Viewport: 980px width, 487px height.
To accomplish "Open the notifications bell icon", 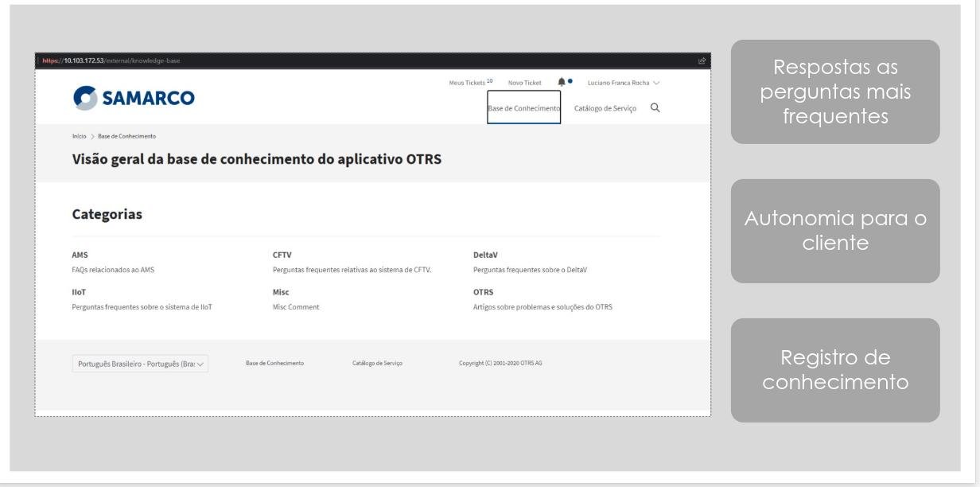I will tap(562, 82).
